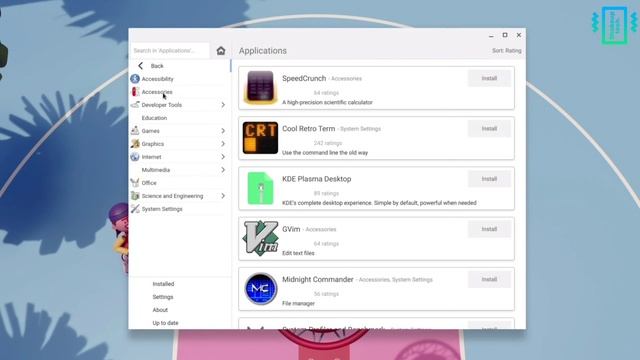Click 'Use the command line the old way'
This screenshot has height=360, width=640.
325,153
